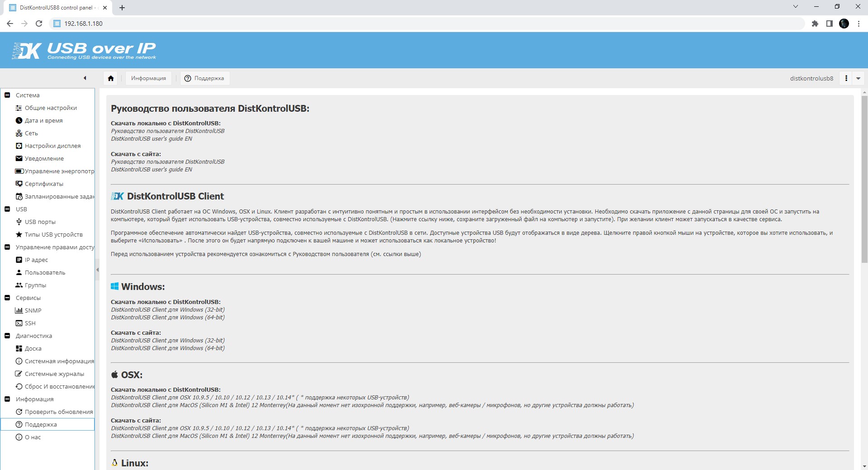This screenshot has height=470, width=868.
Task: Click the scheduled tasks calendar icon
Action: tap(19, 196)
